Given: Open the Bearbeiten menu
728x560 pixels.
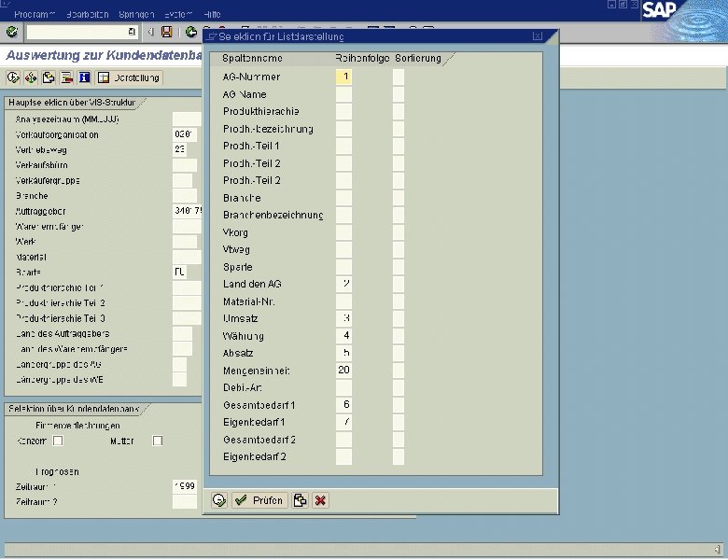Looking at the screenshot, I should point(88,14).
